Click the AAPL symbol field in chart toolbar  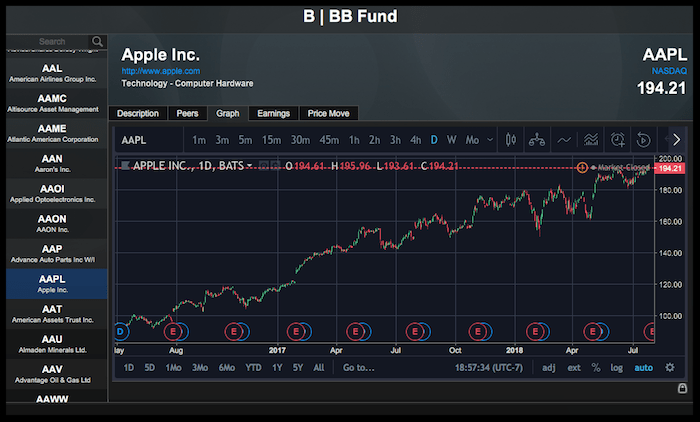(149, 140)
